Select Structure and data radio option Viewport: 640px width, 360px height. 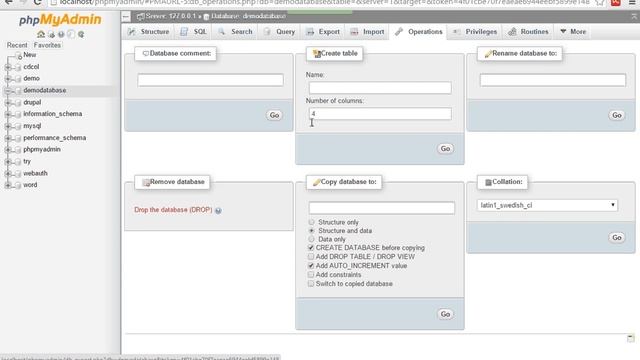coord(311,231)
